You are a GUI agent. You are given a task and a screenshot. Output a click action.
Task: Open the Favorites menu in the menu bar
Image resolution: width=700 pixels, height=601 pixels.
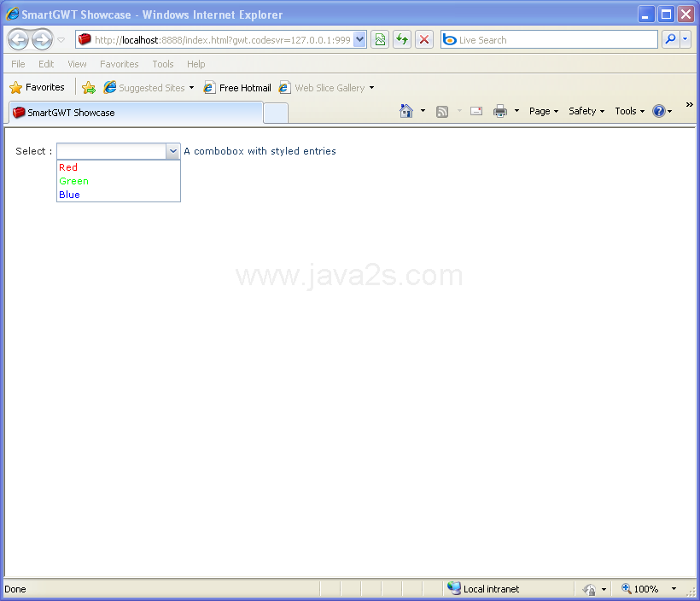click(120, 64)
